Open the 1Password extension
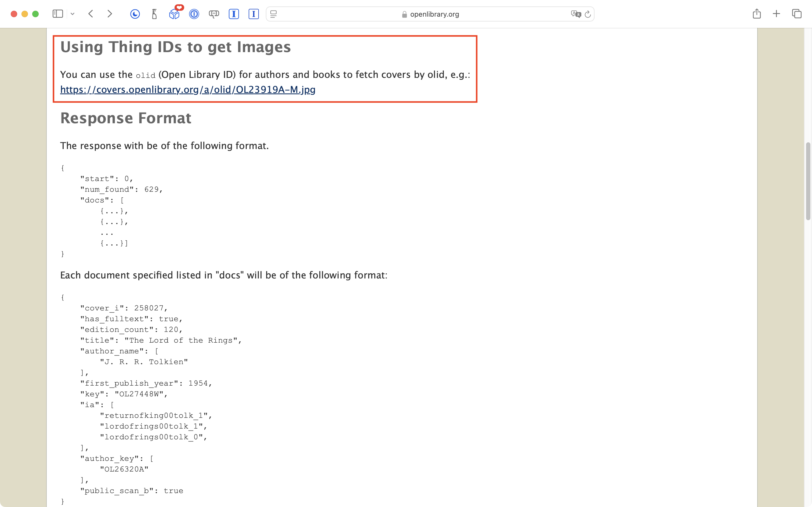This screenshot has height=507, width=812. 194,14
